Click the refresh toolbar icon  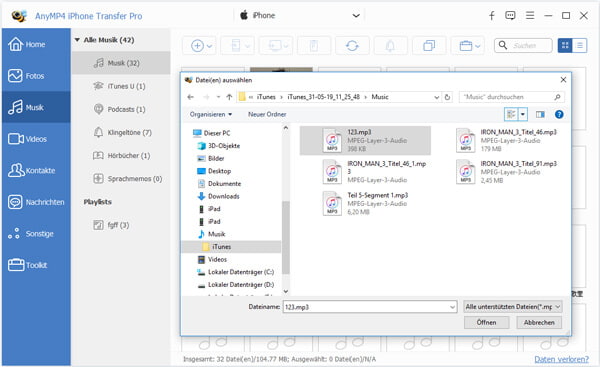point(352,46)
